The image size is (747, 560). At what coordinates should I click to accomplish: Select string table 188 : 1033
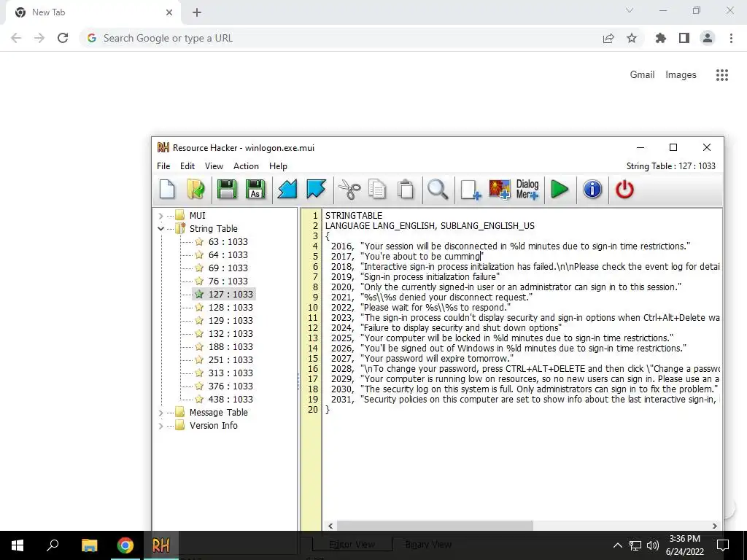click(231, 346)
